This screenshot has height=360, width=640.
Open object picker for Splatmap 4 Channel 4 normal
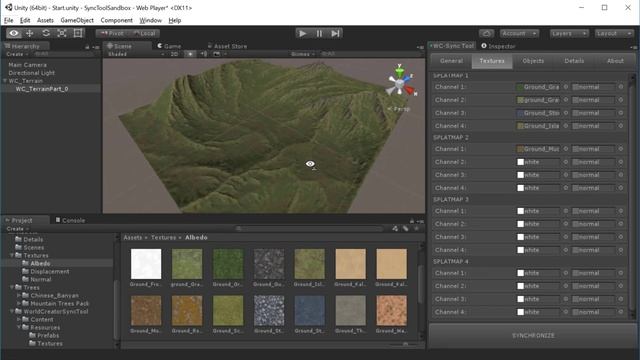(621, 312)
